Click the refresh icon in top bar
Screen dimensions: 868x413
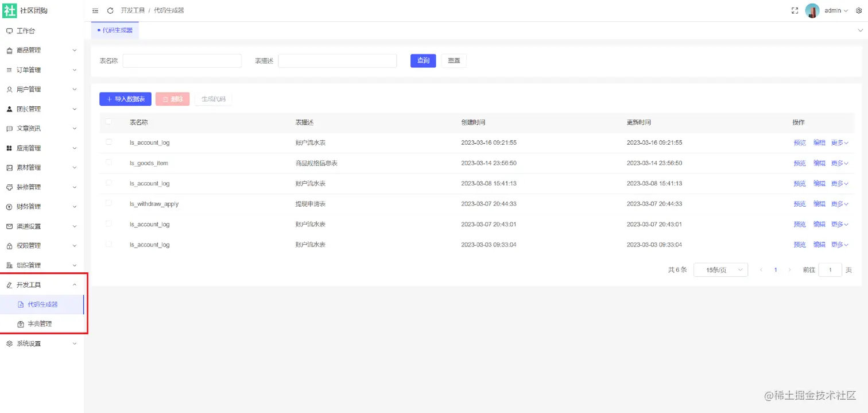(110, 10)
